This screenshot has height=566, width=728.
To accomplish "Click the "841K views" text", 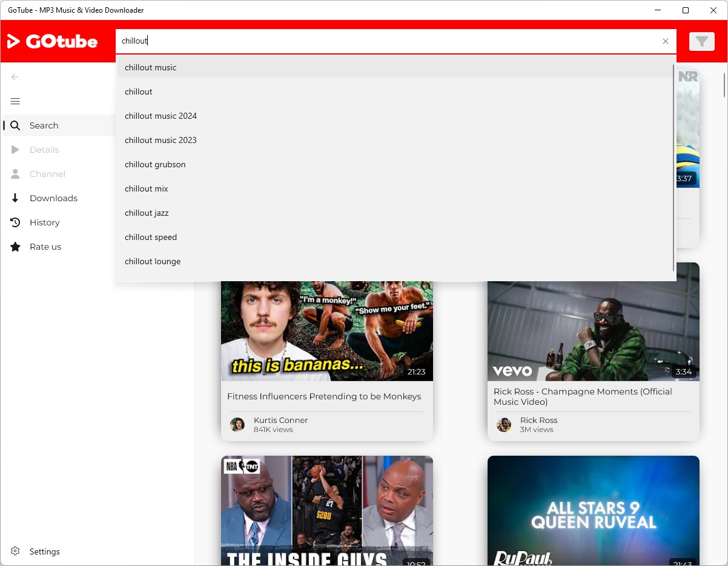I will [x=273, y=430].
